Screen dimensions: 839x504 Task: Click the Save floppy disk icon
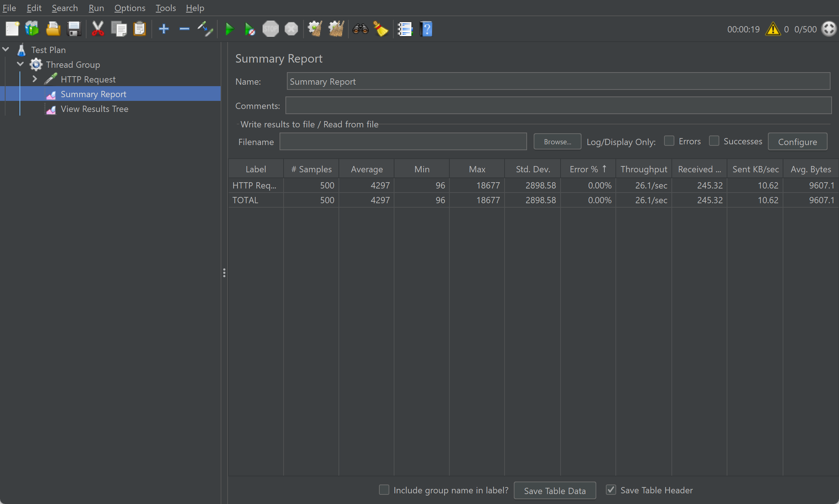point(74,29)
